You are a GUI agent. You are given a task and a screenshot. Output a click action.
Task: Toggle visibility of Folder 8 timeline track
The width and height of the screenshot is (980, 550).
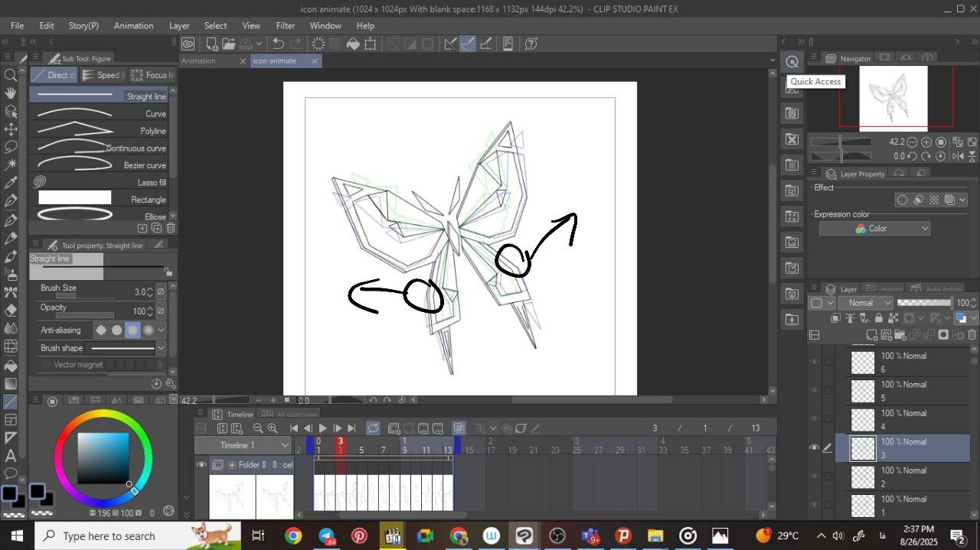pos(201,464)
